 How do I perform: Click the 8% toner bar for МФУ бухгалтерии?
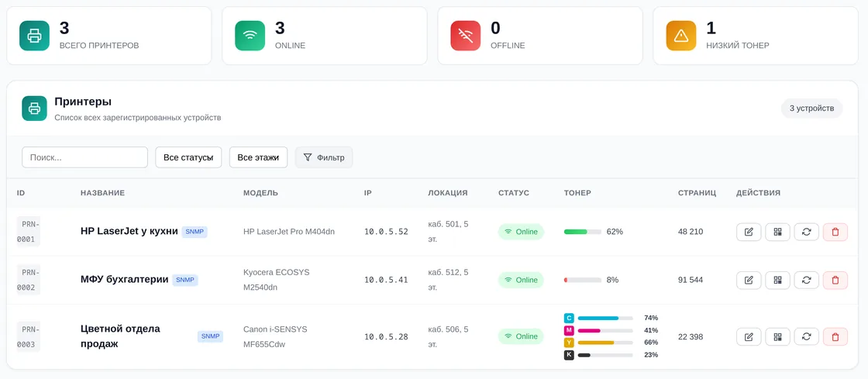coord(582,280)
